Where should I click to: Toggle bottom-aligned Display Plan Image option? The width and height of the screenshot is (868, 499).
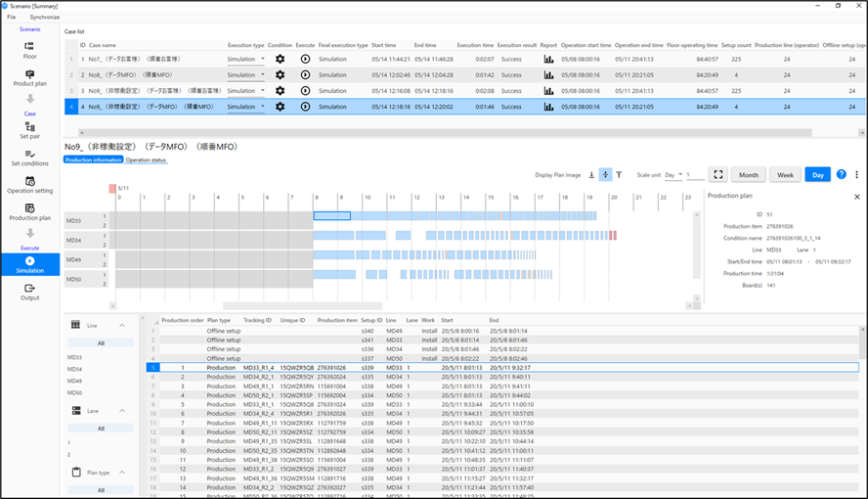[591, 174]
